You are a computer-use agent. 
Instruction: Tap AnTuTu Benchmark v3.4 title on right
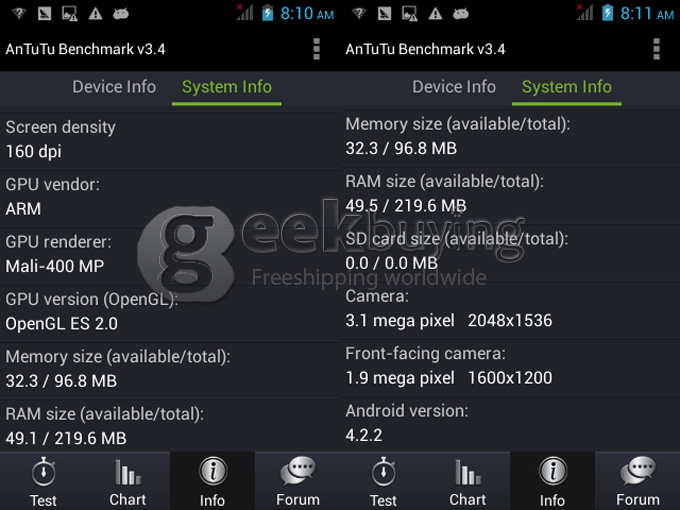pyautogui.click(x=425, y=49)
